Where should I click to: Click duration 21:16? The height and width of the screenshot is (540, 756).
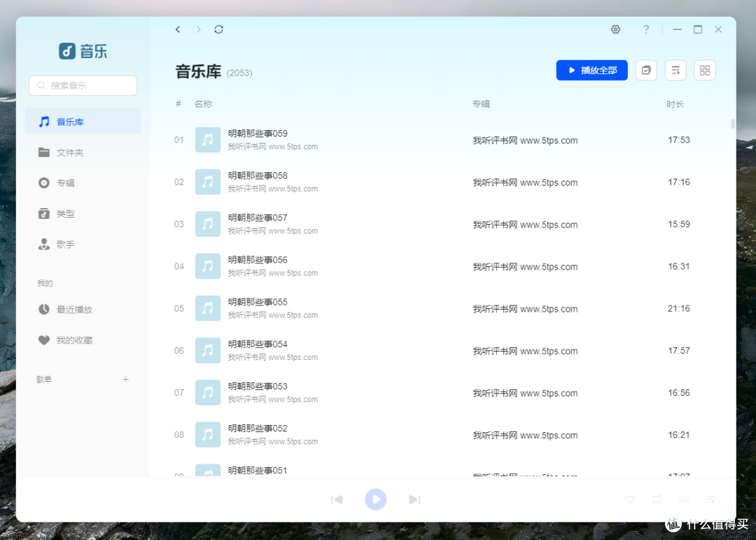click(x=679, y=308)
